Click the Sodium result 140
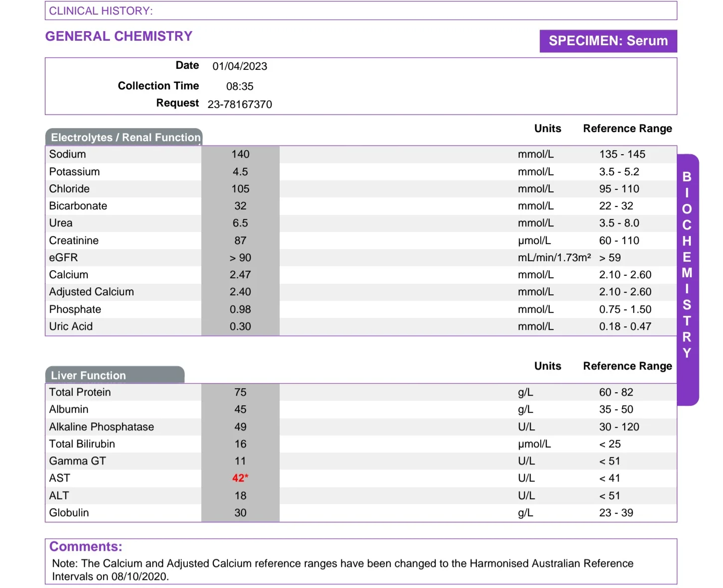The image size is (723, 588). [x=240, y=154]
